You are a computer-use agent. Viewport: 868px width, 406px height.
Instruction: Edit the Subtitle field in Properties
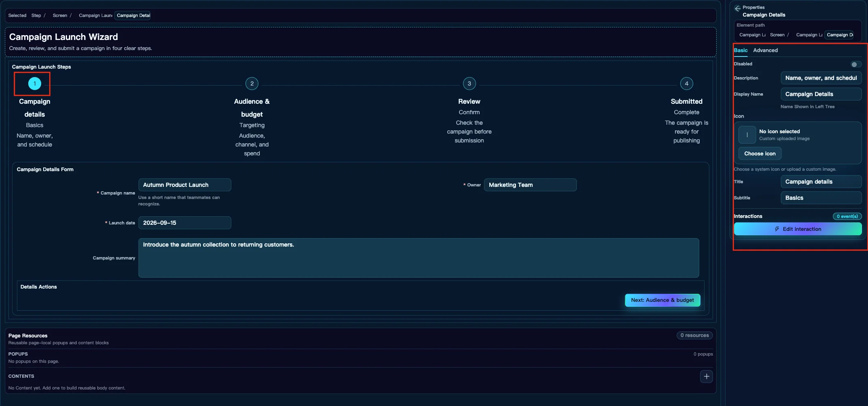(x=821, y=198)
